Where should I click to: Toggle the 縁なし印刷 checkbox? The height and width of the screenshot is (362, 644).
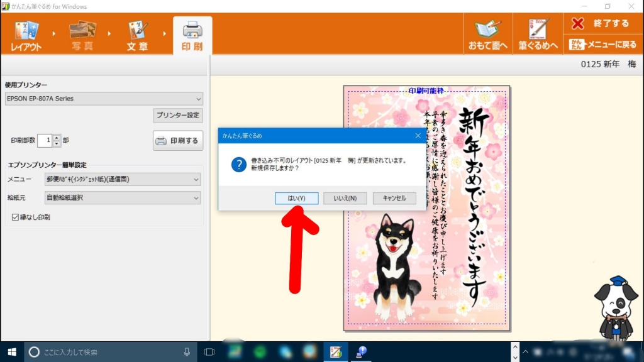pos(15,217)
